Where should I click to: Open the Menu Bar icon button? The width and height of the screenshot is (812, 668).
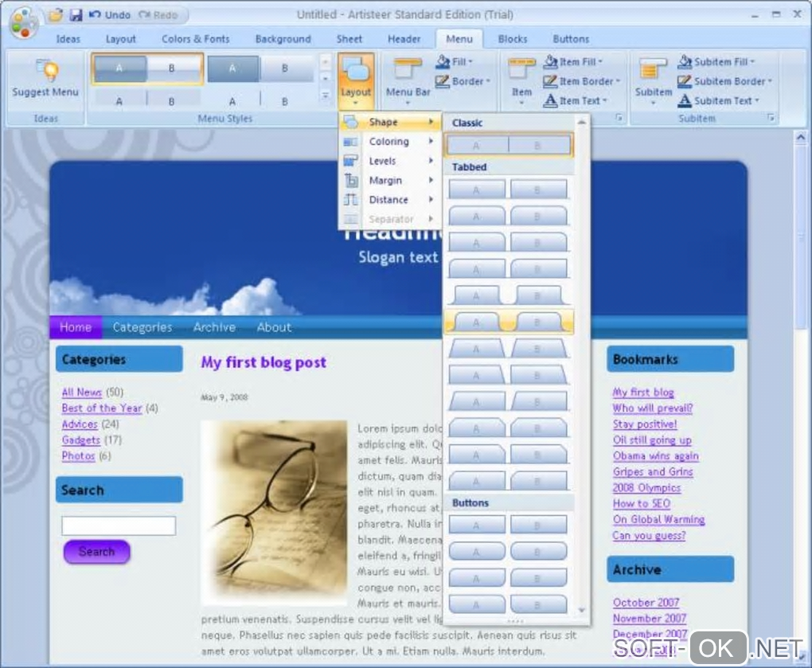click(x=408, y=70)
